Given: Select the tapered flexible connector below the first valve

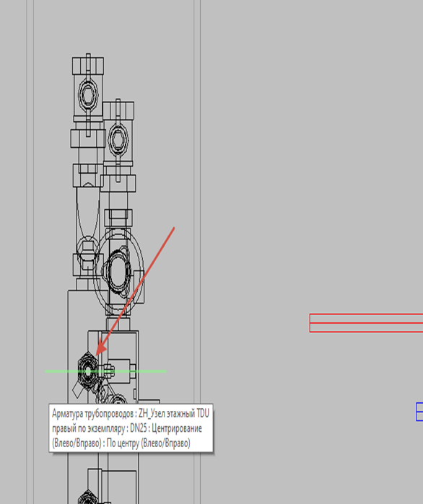Looking at the screenshot, I should (x=88, y=212).
